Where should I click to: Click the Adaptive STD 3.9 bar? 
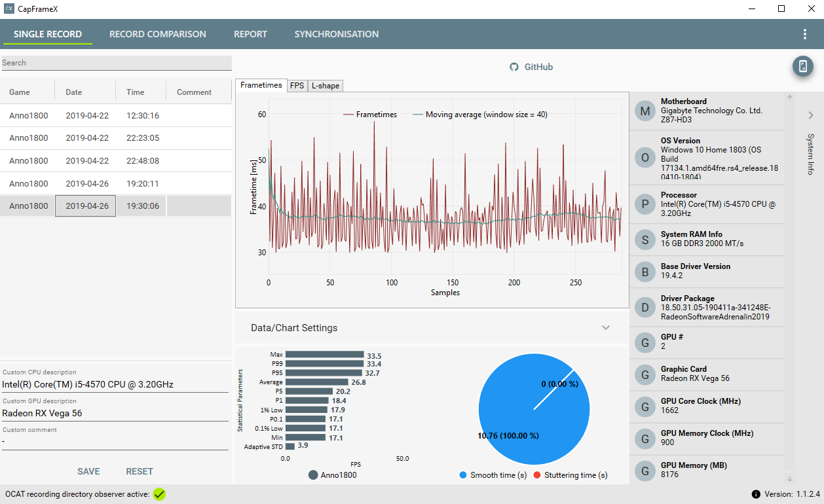[290, 446]
